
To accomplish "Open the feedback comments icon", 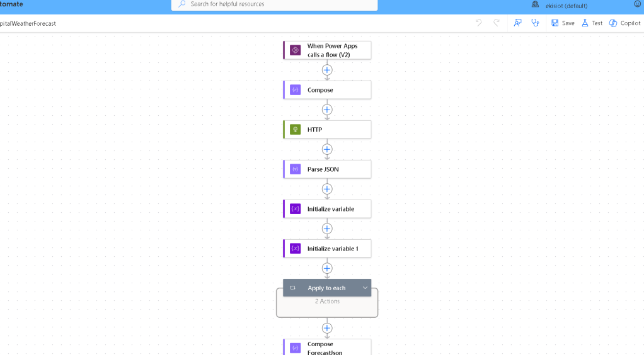I will (x=517, y=23).
